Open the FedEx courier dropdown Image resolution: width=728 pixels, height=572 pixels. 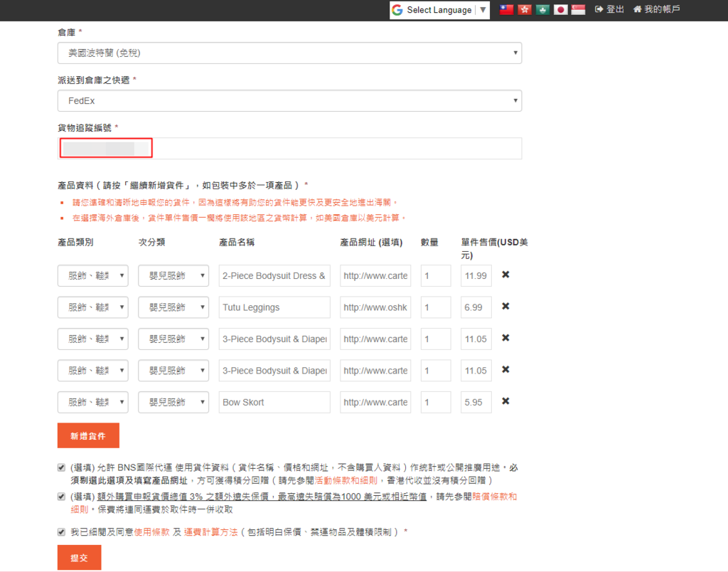289,101
